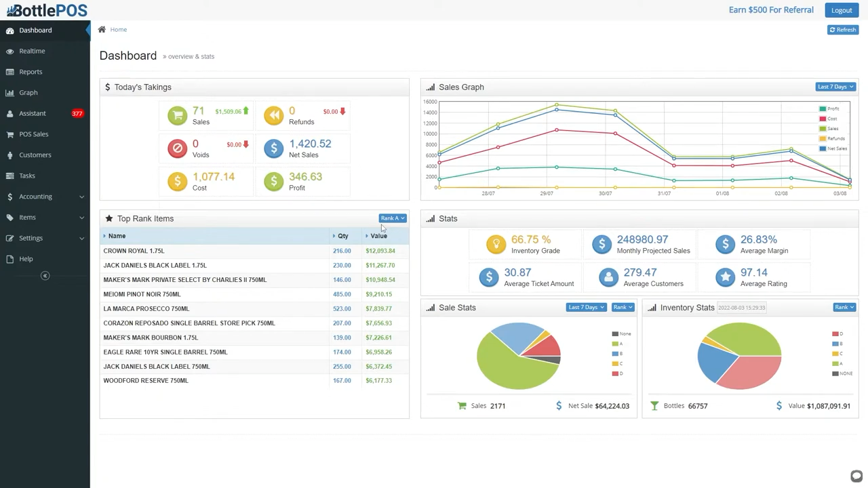Click the Help document icon in sidebar
The height and width of the screenshot is (488, 868).
[x=9, y=259]
